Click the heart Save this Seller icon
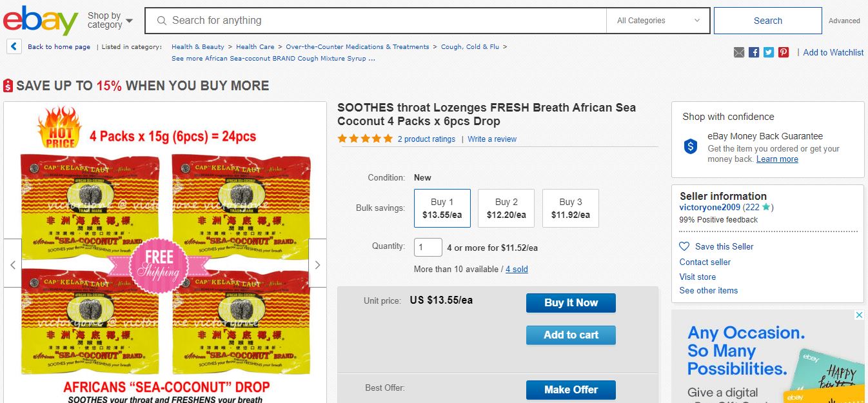The width and height of the screenshot is (868, 403). (x=684, y=246)
